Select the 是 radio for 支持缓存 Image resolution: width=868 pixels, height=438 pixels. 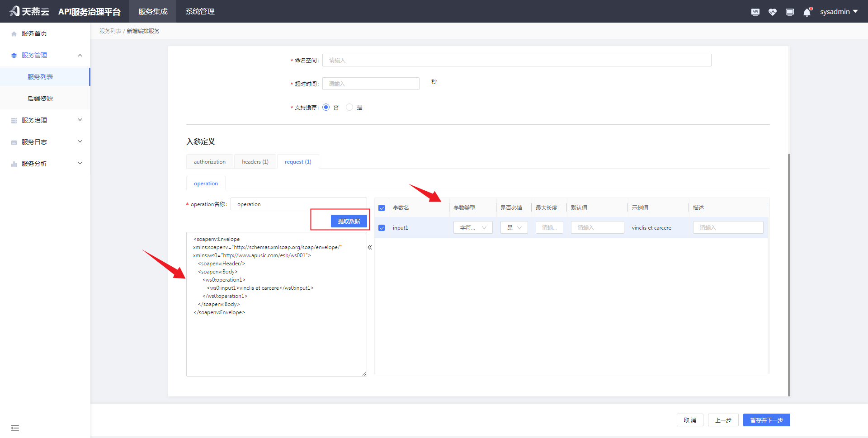click(x=349, y=107)
